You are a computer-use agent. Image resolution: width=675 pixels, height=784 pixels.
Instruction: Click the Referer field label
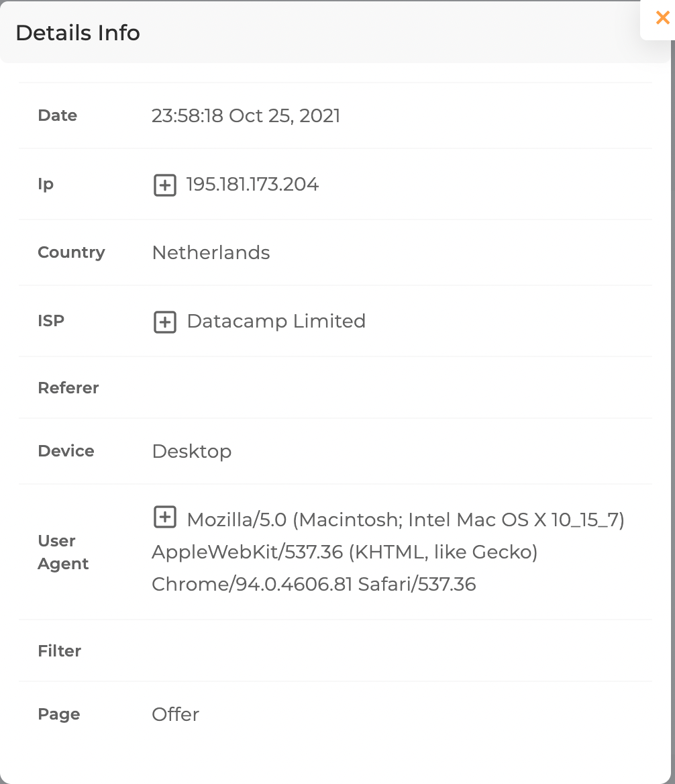68,388
